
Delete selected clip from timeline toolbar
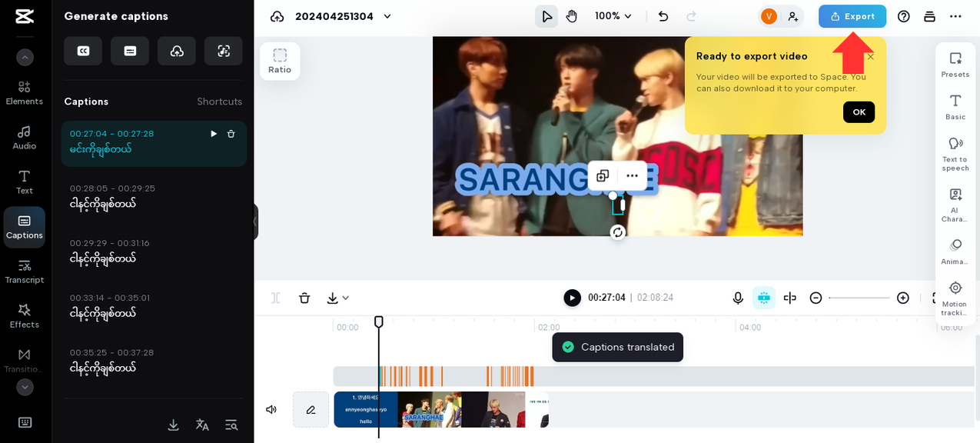pyautogui.click(x=304, y=298)
